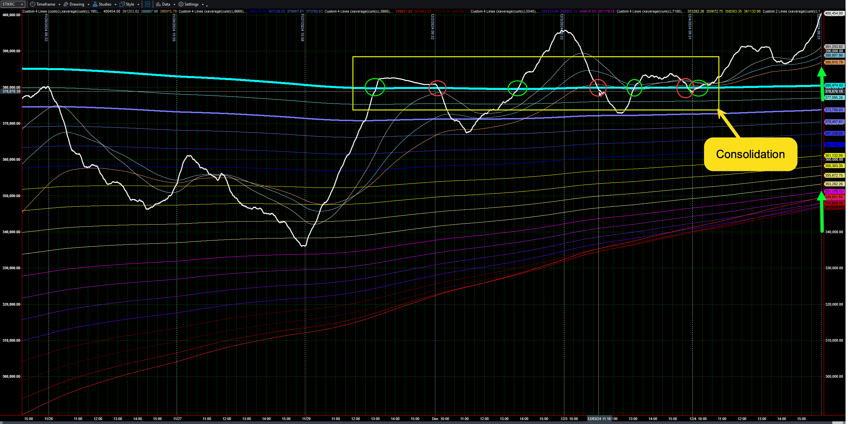Click the Timeframe clock icon
This screenshot has height=424, width=868.
coord(32,4)
